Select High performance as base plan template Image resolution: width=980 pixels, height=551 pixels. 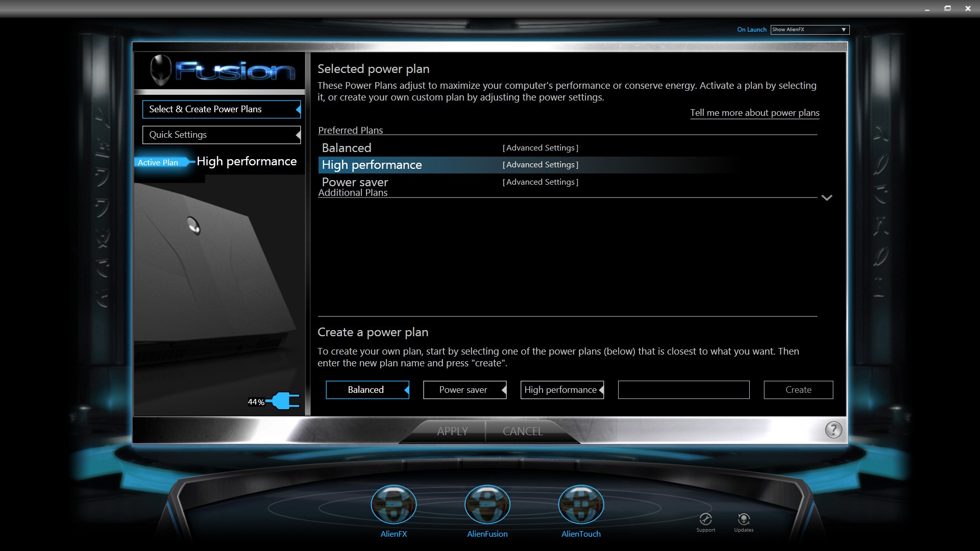tap(561, 390)
